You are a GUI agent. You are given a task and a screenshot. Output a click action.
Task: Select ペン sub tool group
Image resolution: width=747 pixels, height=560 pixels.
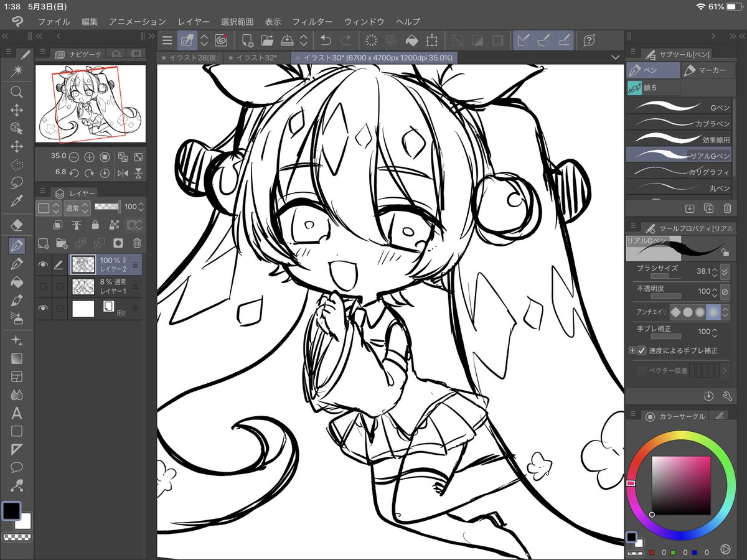tap(653, 70)
